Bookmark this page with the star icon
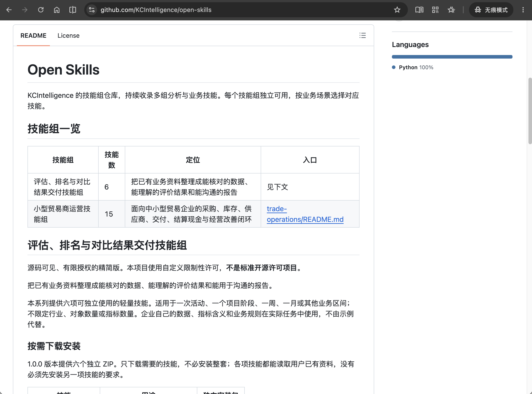The height and width of the screenshot is (394, 532). coord(397,10)
